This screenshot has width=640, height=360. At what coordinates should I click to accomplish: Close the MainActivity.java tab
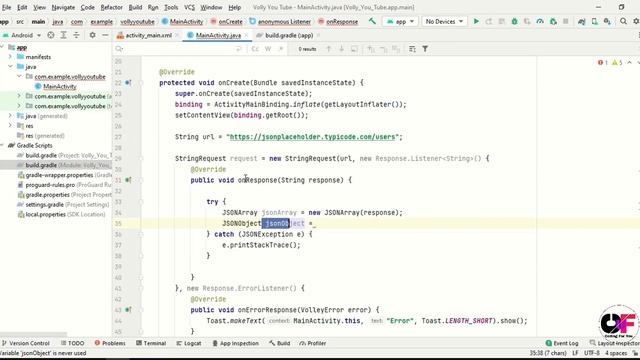point(246,36)
